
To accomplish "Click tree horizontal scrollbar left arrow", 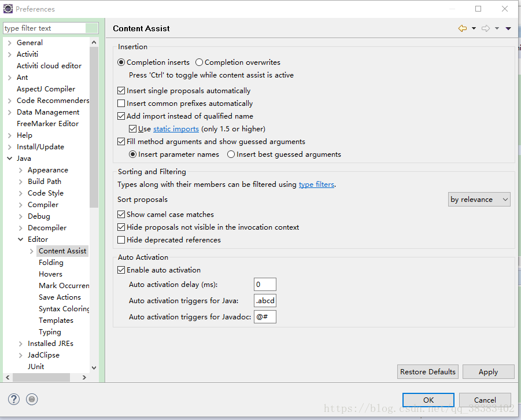I will (x=8, y=377).
